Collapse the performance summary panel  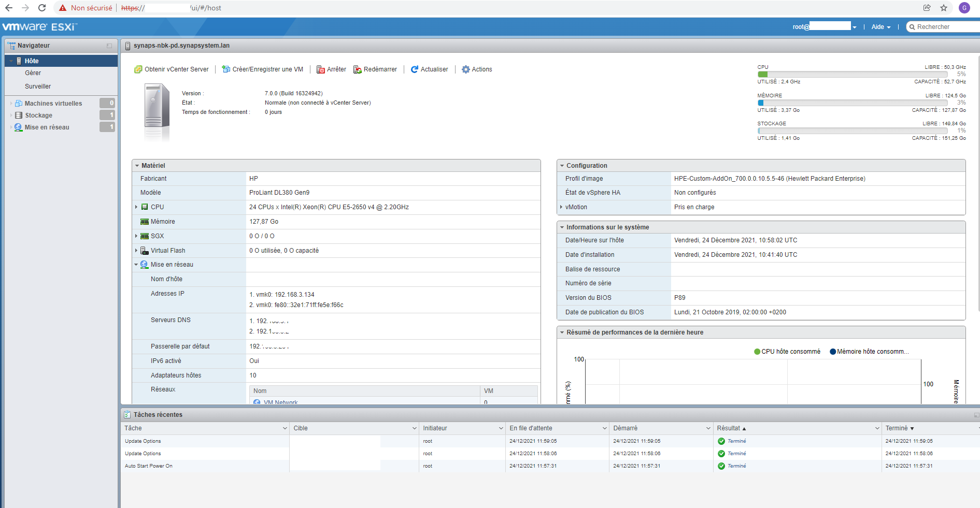pos(562,332)
